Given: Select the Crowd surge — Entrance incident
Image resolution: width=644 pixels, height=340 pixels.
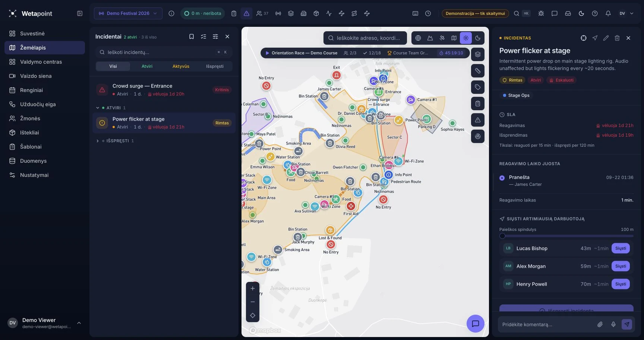Looking at the screenshot, I should tap(164, 90).
